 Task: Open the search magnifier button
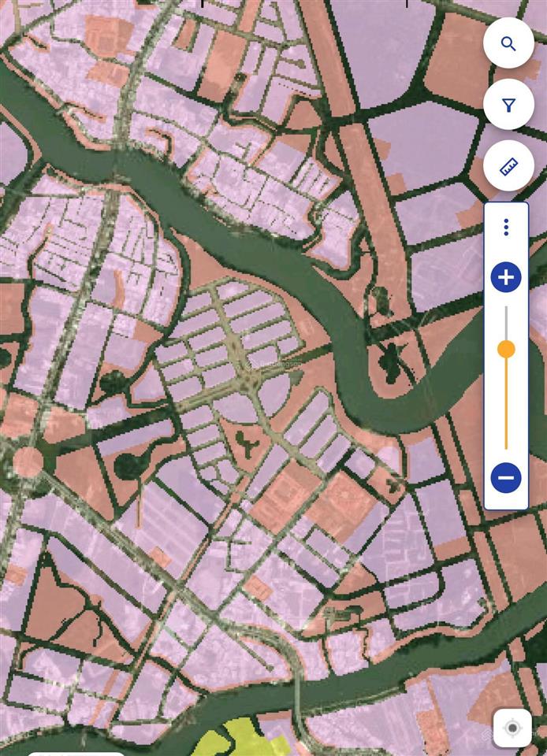[x=508, y=44]
